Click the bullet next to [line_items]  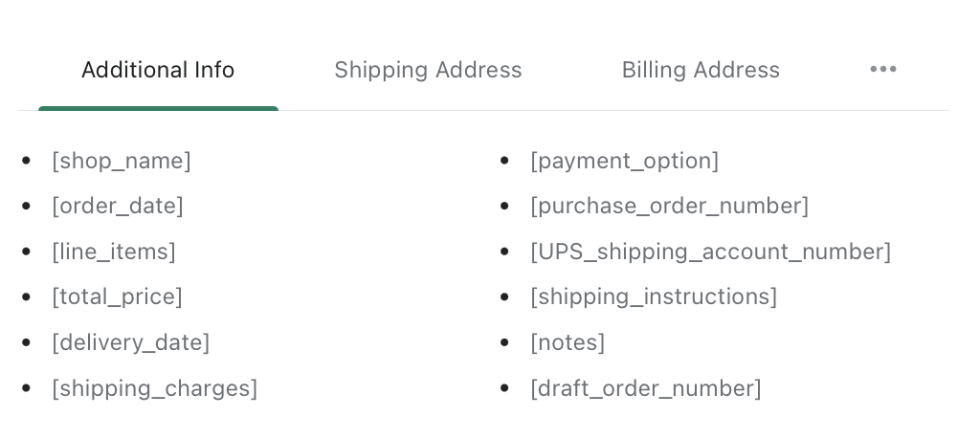[x=26, y=252]
